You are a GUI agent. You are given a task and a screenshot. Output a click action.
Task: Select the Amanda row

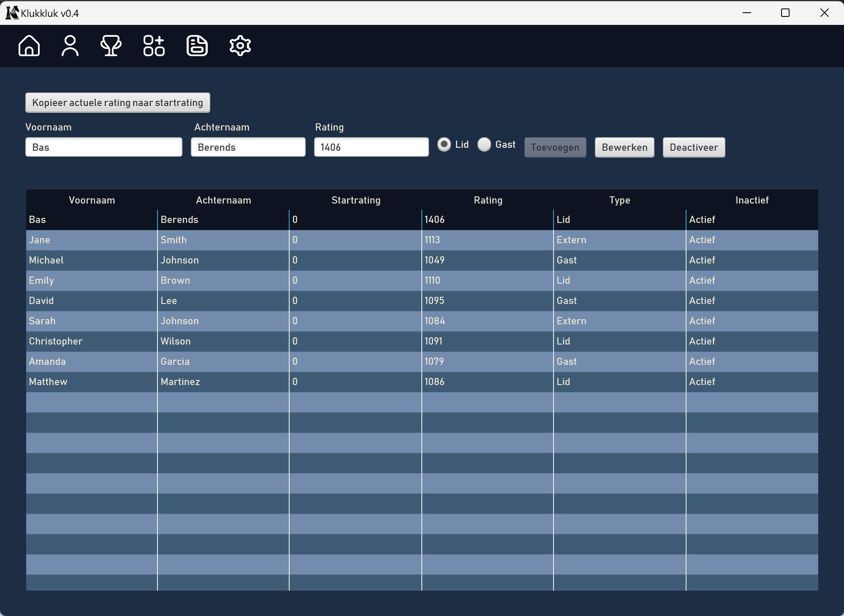[422, 361]
